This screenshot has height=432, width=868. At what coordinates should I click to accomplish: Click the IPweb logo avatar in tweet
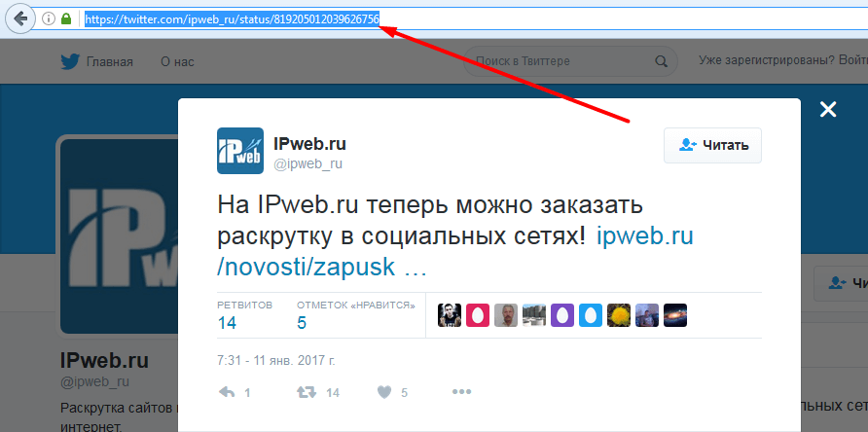pos(240,151)
